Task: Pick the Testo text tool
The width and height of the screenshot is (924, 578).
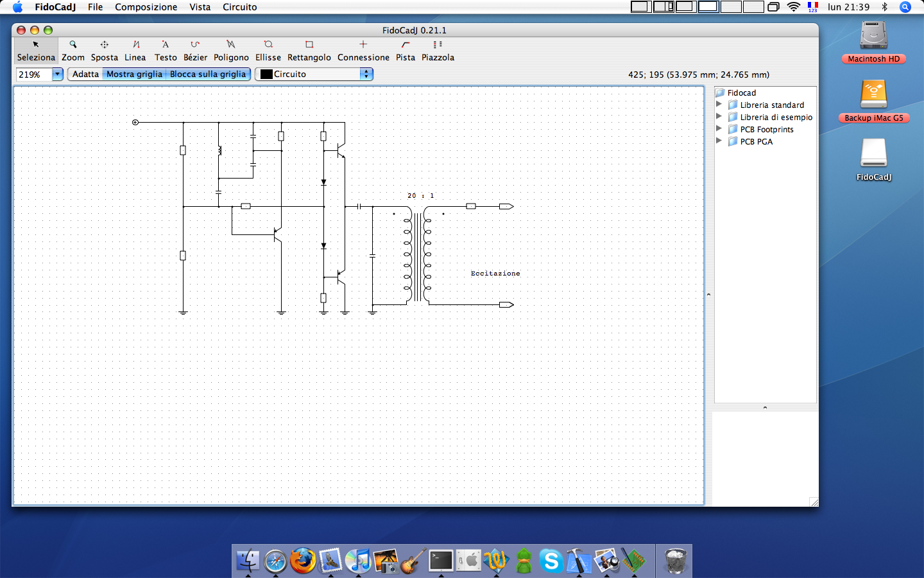Action: pyautogui.click(x=166, y=50)
